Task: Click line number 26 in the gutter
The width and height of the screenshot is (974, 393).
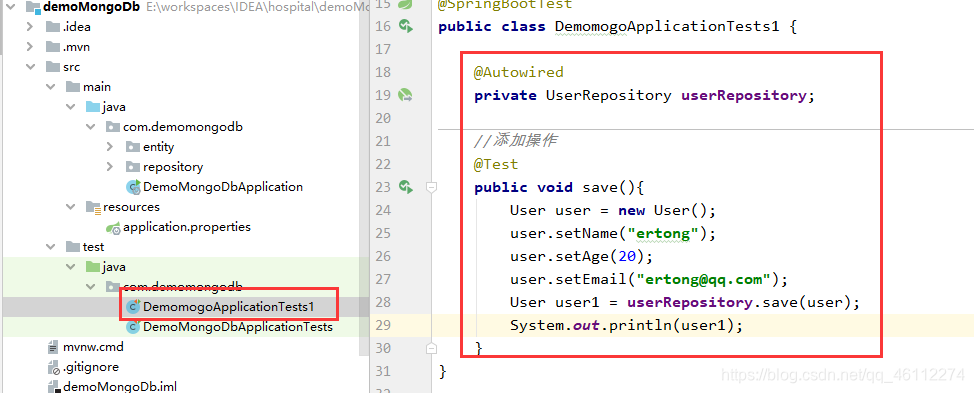Action: coord(383,256)
